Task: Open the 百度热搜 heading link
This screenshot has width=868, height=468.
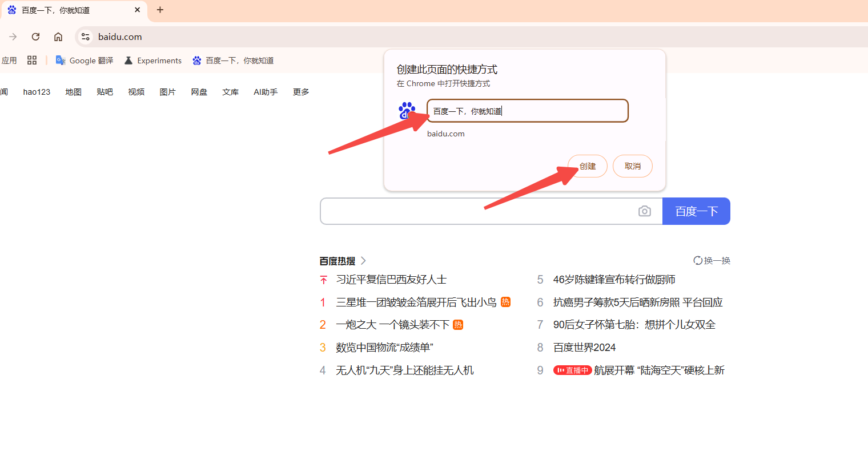Action: (x=337, y=261)
